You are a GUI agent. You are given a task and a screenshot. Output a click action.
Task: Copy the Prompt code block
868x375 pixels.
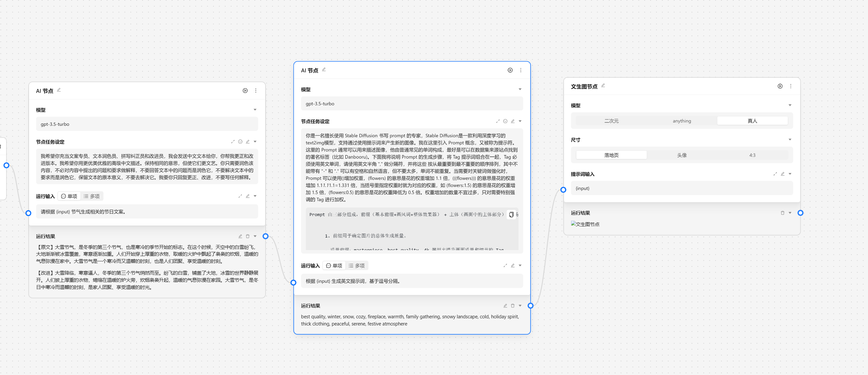tap(511, 214)
